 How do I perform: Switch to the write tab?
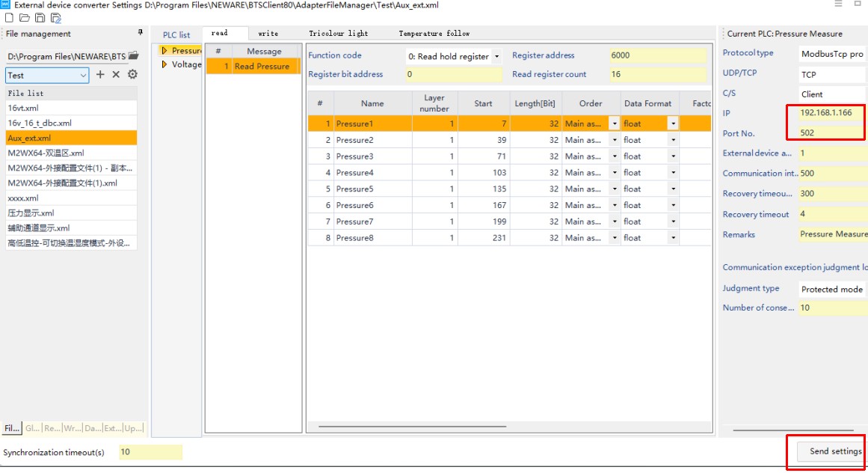pos(268,34)
